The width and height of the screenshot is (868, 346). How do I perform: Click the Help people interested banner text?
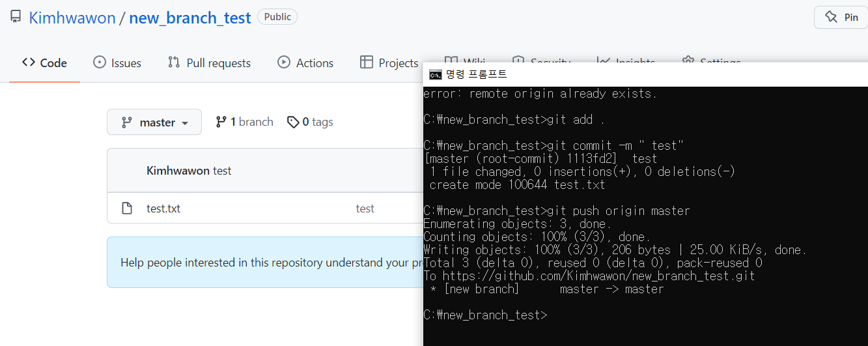click(x=272, y=263)
